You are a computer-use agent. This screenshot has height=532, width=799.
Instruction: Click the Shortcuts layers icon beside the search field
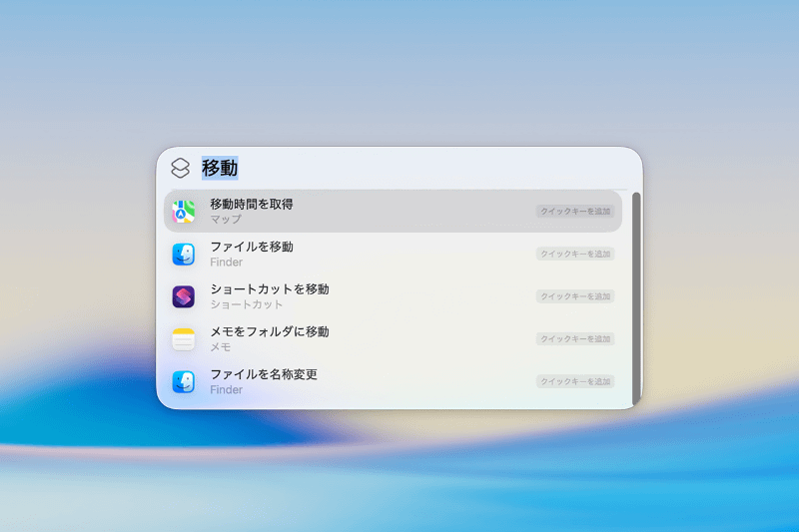pyautogui.click(x=181, y=168)
